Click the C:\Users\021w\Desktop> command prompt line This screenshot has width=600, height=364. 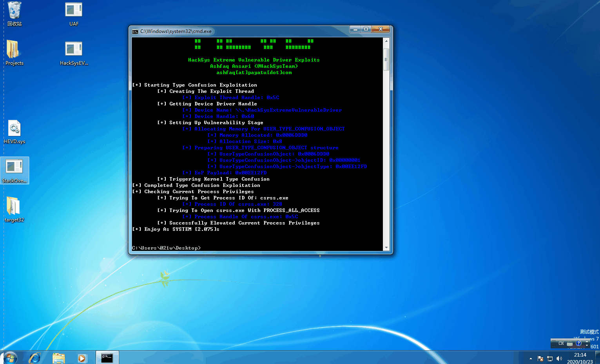[167, 248]
